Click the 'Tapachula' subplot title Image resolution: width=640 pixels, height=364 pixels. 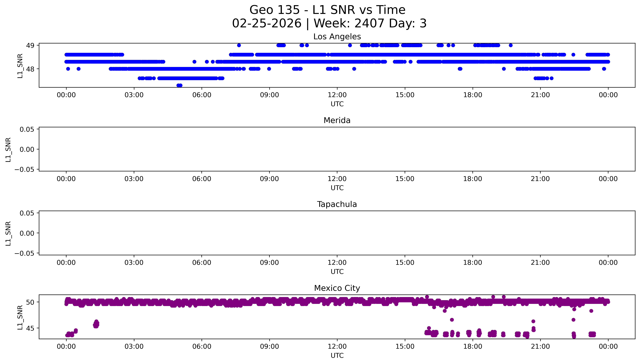(x=337, y=204)
